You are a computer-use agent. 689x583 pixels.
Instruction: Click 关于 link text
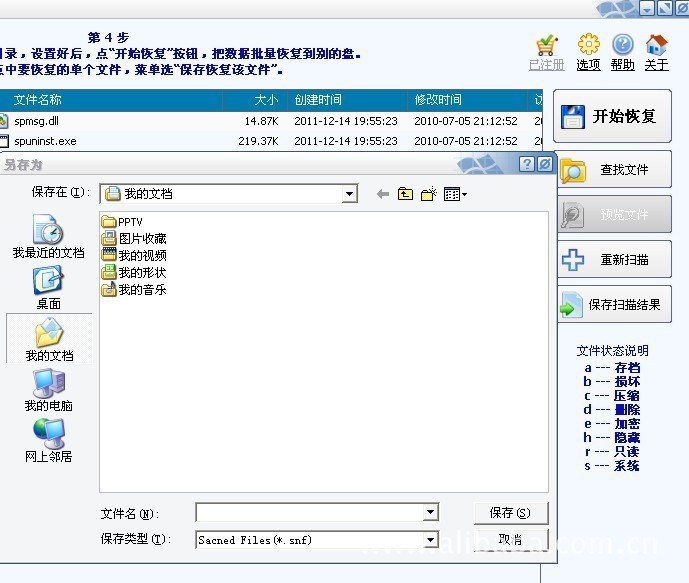tap(656, 65)
